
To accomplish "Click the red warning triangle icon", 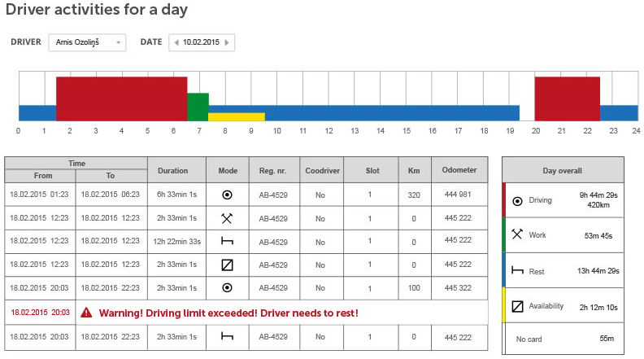I will tap(86, 313).
